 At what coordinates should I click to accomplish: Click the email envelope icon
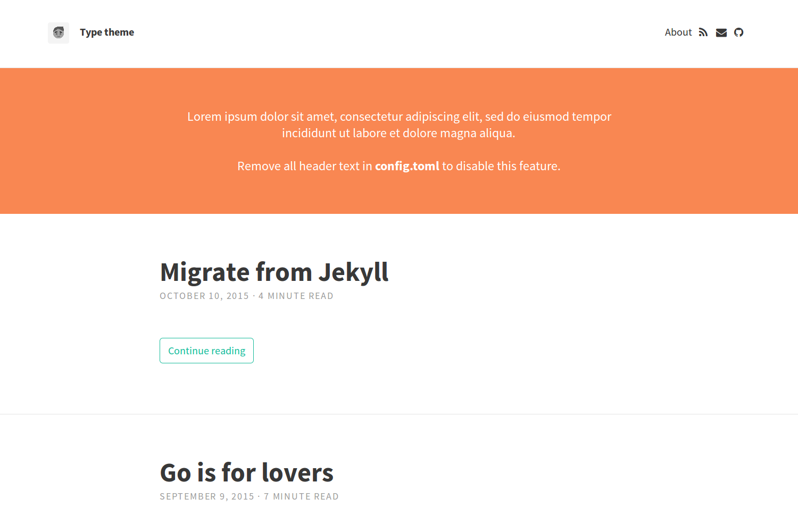pos(721,32)
